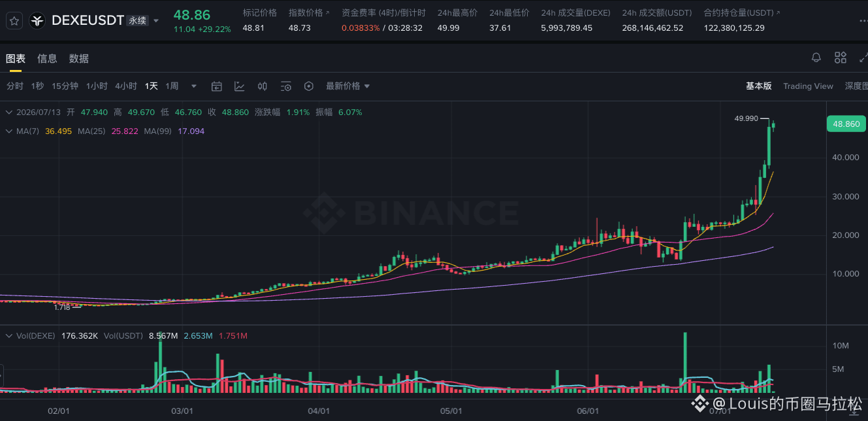Open the DEXEUSDT pair selector dropdown
Screen dimensions: 868x421
155,21
